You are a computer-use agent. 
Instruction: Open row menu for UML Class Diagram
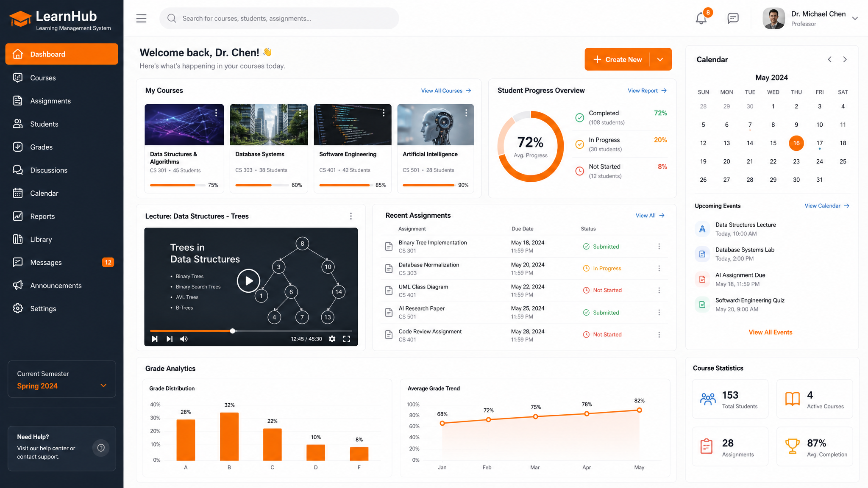click(659, 290)
